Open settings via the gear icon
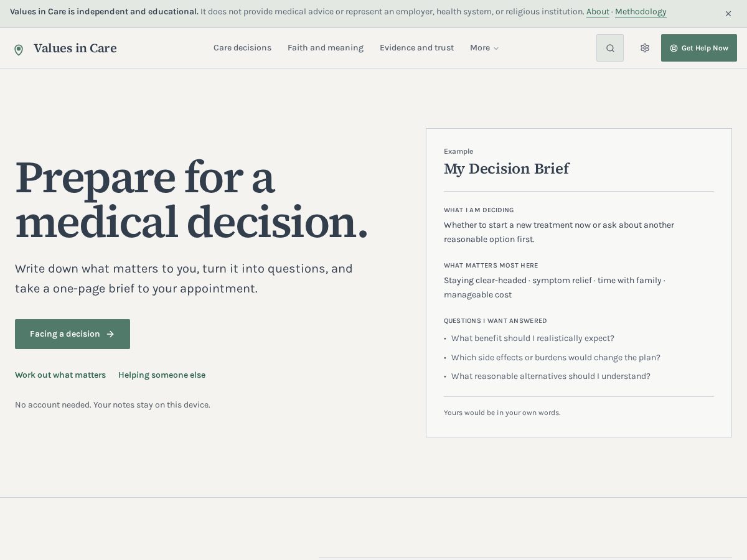747x560 pixels. pyautogui.click(x=645, y=48)
